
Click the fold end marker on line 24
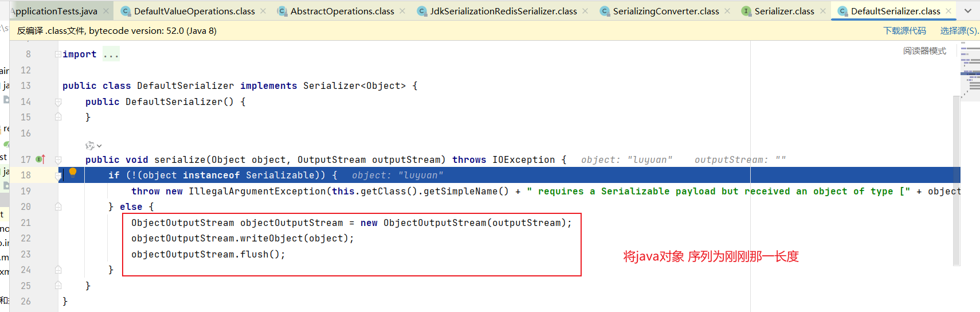[x=58, y=269]
